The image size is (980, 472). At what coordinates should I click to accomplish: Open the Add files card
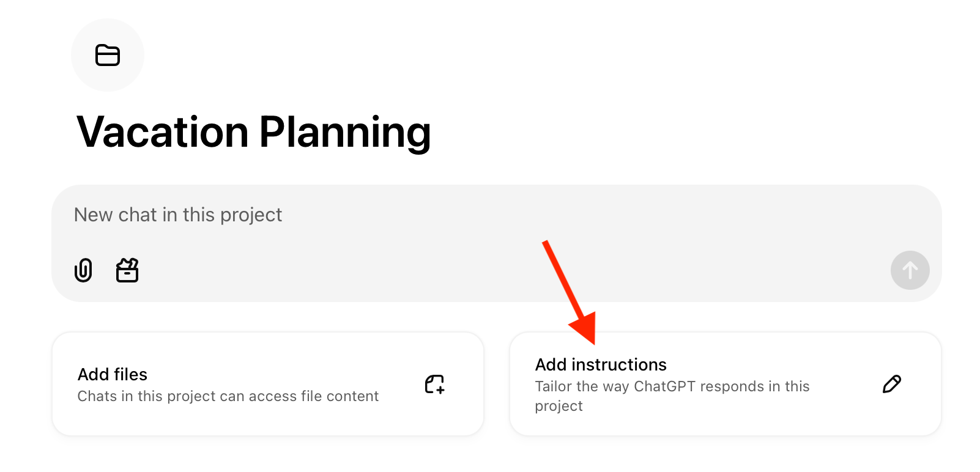267,384
